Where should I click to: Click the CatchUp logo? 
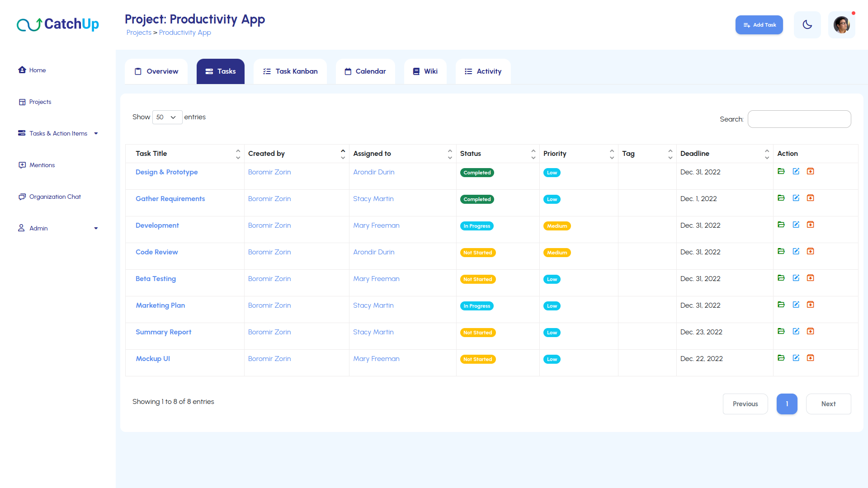[58, 24]
